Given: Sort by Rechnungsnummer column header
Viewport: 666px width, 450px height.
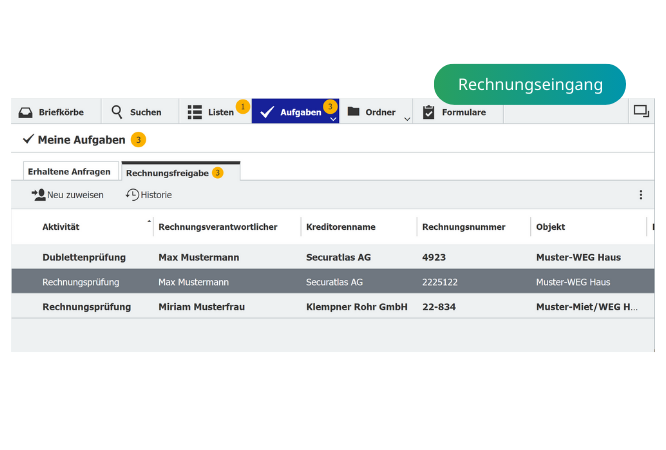Looking at the screenshot, I should [463, 227].
